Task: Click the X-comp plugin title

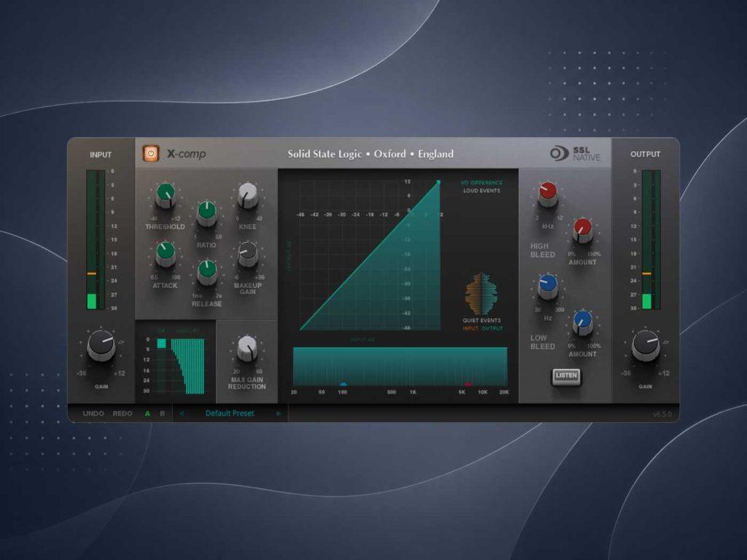Action: point(186,154)
